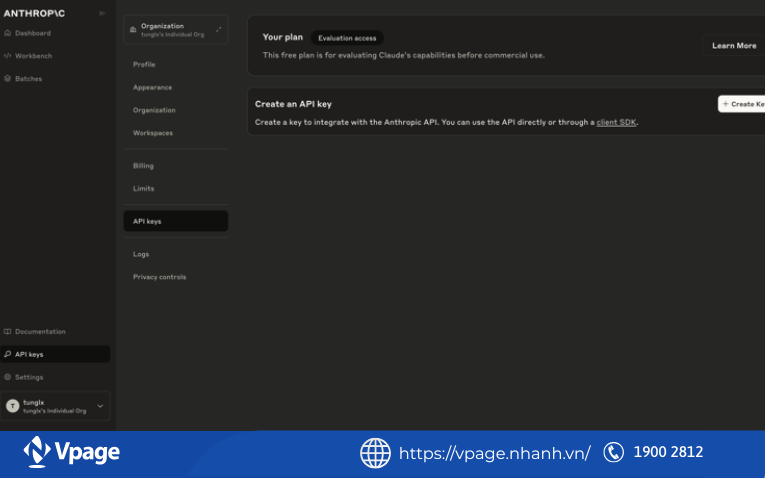The image size is (765, 478).
Task: Click the Dashboard home icon
Action: pyautogui.click(x=7, y=33)
